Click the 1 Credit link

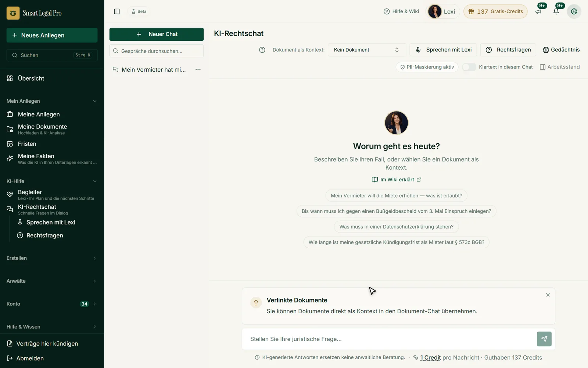click(430, 358)
